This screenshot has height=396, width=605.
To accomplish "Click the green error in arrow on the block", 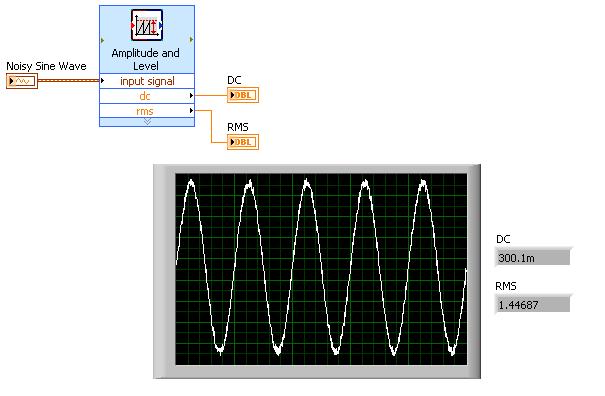I will [x=102, y=40].
